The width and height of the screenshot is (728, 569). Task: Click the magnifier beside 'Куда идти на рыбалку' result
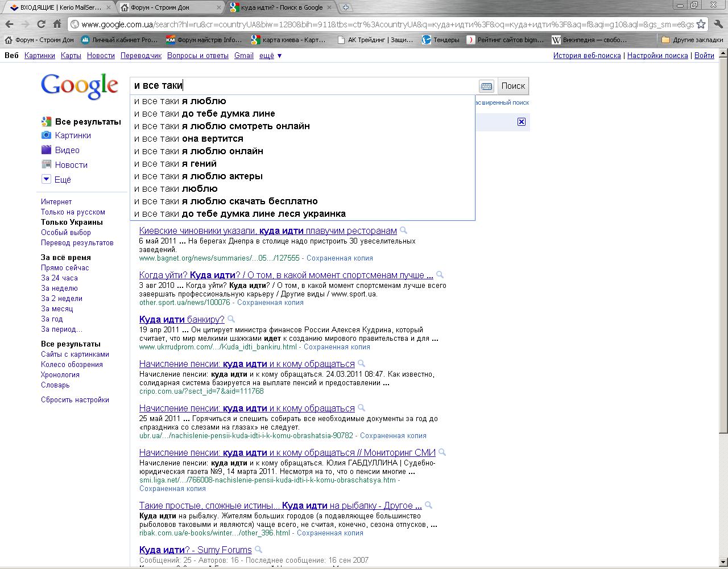pos(428,505)
